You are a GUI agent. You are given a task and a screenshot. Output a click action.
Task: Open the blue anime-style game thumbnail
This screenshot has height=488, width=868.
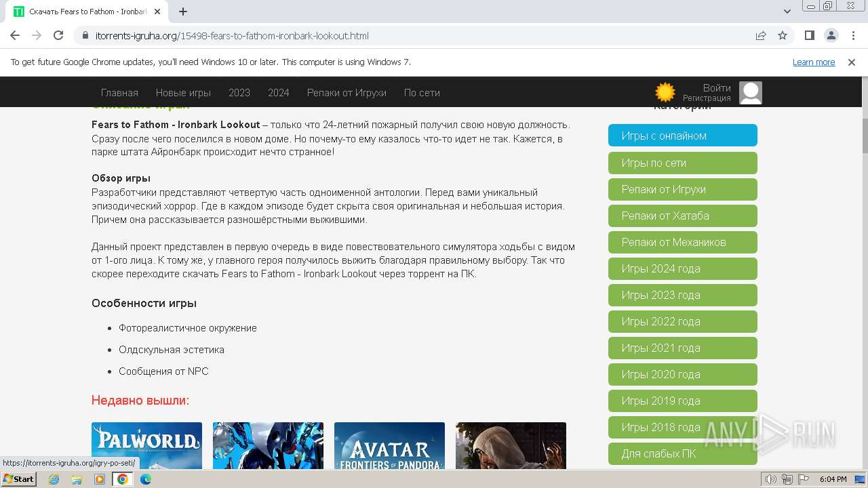268,446
